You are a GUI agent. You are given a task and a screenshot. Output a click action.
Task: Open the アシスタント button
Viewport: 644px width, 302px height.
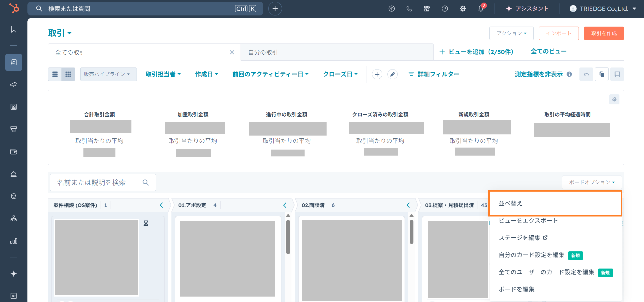point(527,9)
